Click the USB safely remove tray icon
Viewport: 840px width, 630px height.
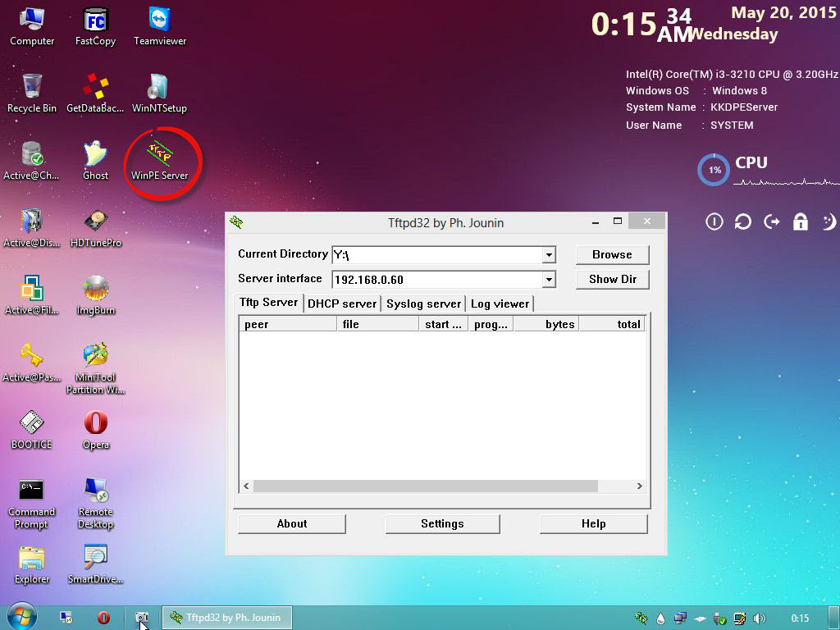[x=719, y=619]
